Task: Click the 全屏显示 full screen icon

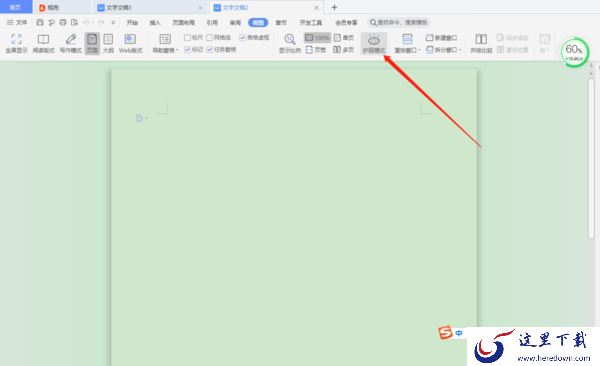Action: (16, 43)
